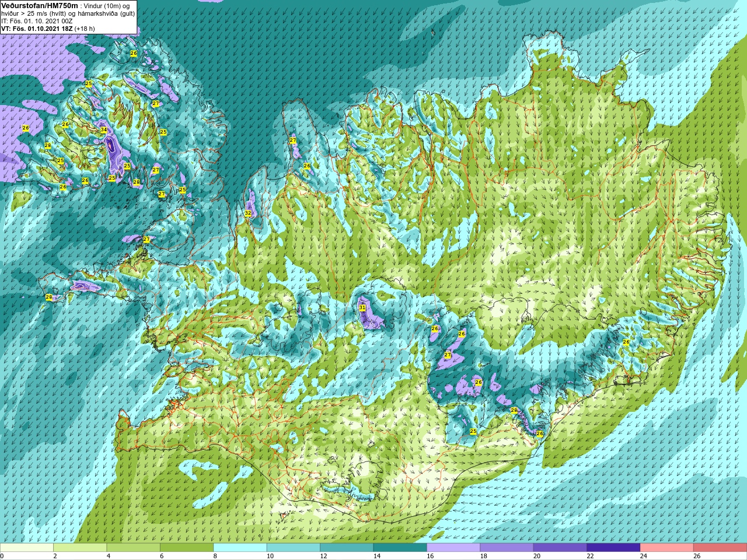Click the legend scale label '24'

click(x=644, y=556)
